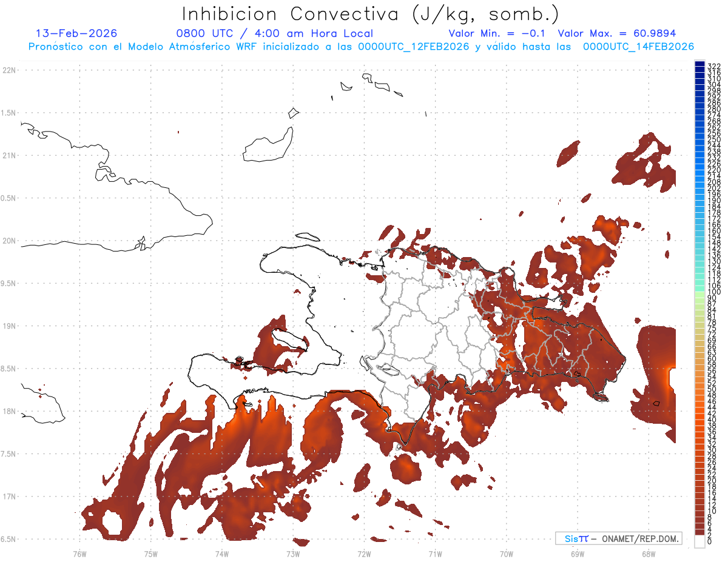
Task: Click the "40" value on the color scale
Action: [712, 420]
